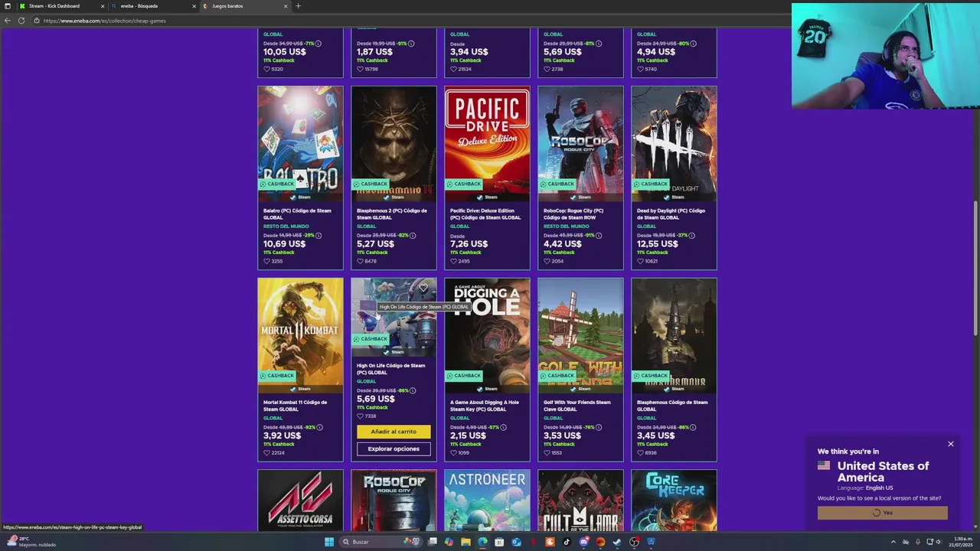Viewport: 980px width, 551px height.
Task: Click the info icon next to Blasphemous 2 discount
Action: 412,236
